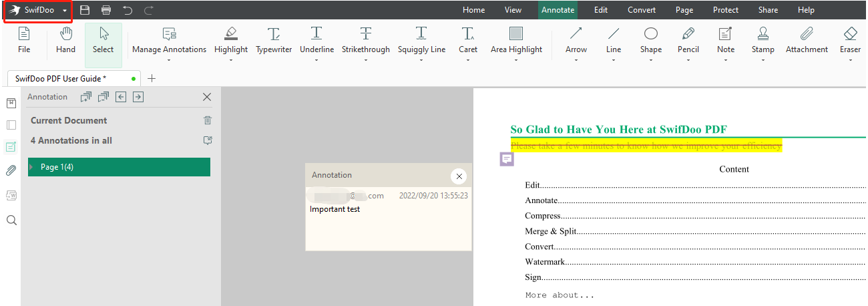Viewport: 868px width, 306px height.
Task: Switch to the Home tab
Action: [473, 10]
